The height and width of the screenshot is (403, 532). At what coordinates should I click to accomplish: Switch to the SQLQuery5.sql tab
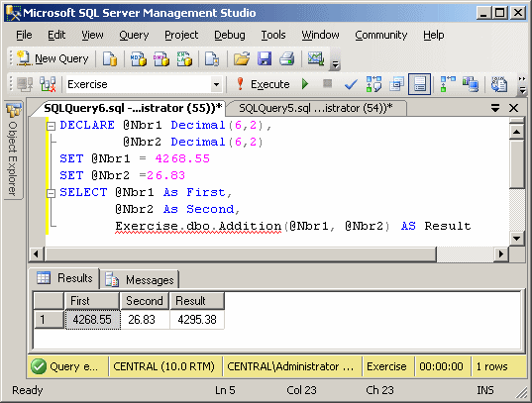pyautogui.click(x=316, y=108)
